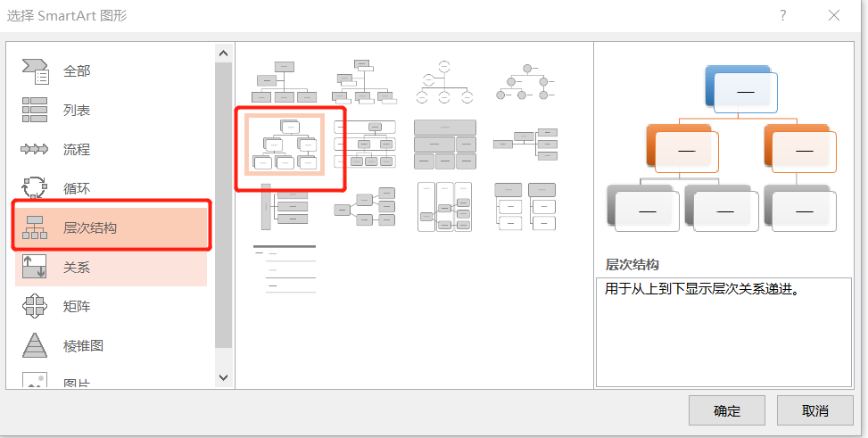The height and width of the screenshot is (438, 868).
Task: Choose the circle-node hierarchy layout thumbnail
Action: pyautogui.click(x=525, y=82)
